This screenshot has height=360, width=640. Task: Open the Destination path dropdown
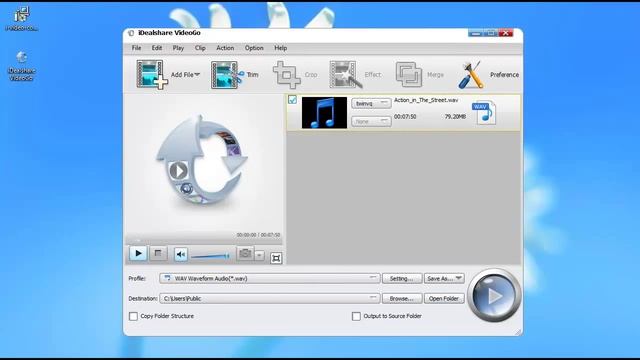pos(269,298)
